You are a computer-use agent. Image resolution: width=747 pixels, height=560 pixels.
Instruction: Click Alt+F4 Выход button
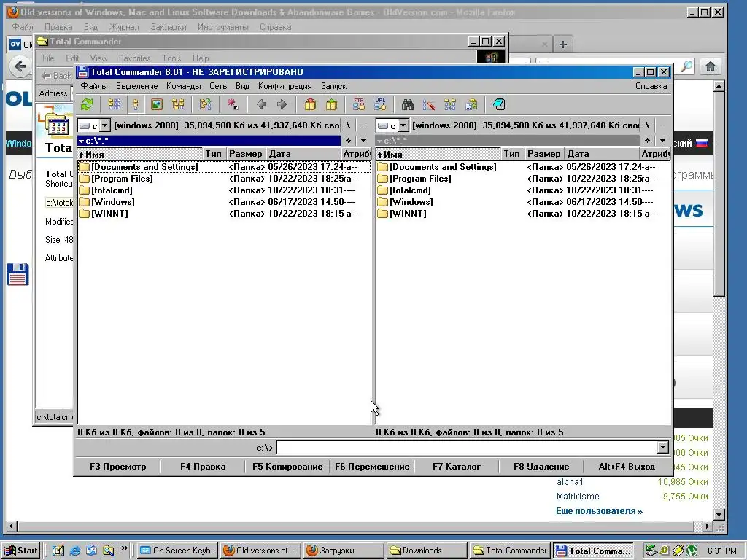[627, 467]
